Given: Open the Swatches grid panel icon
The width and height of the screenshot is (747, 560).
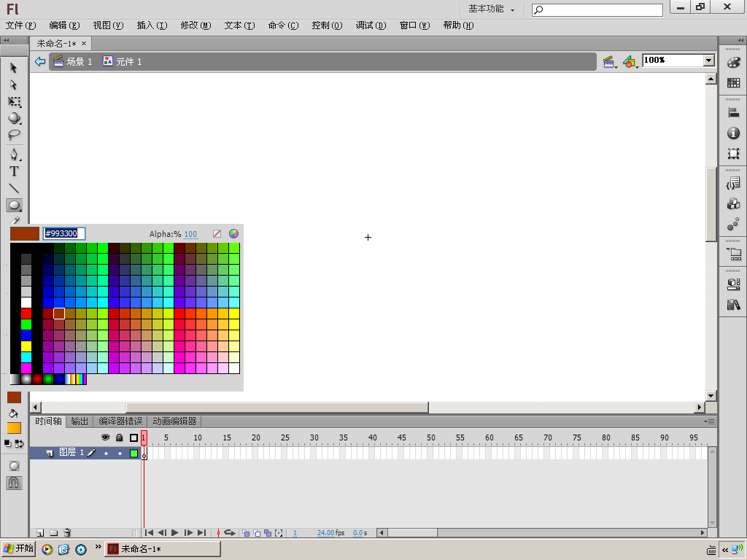Looking at the screenshot, I should (x=734, y=83).
